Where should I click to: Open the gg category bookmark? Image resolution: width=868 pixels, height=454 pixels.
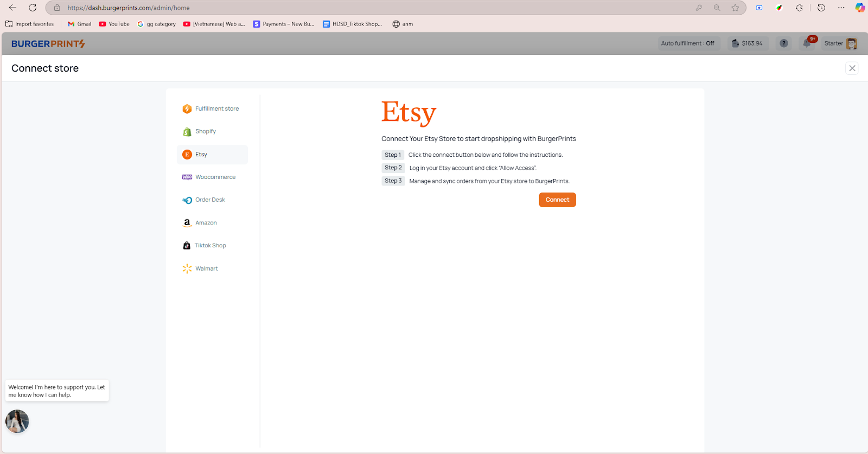[x=157, y=24]
